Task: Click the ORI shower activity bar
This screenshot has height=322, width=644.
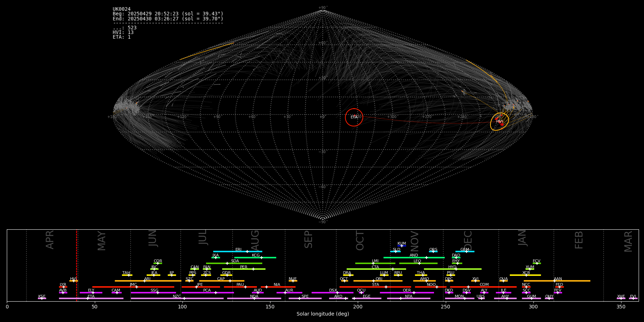Action: tap(378, 281)
